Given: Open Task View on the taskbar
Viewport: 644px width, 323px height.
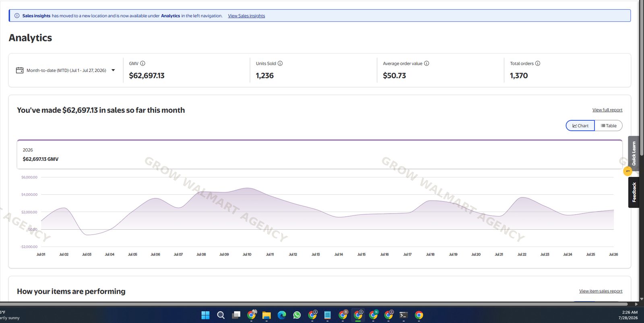Looking at the screenshot, I should pyautogui.click(x=236, y=315).
